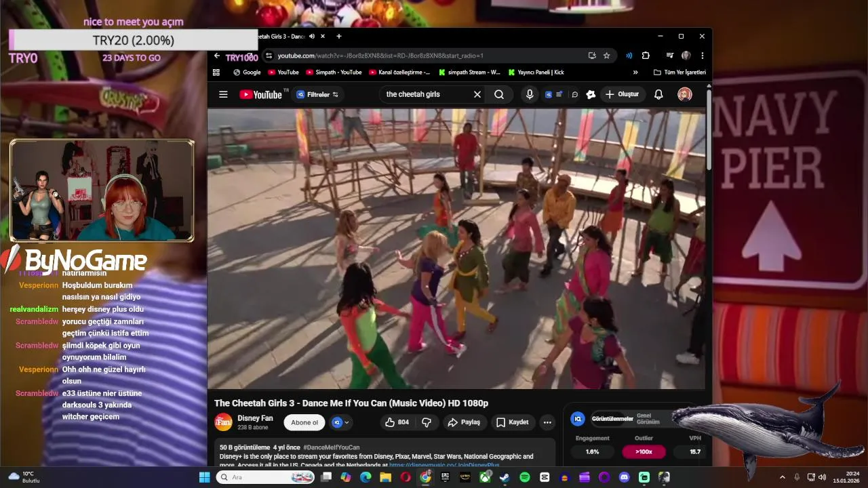Open File Explorer from taskbar

pyautogui.click(x=385, y=477)
